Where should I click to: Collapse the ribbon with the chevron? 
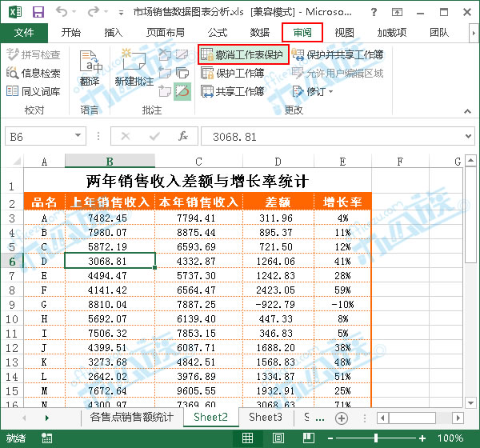(x=467, y=111)
